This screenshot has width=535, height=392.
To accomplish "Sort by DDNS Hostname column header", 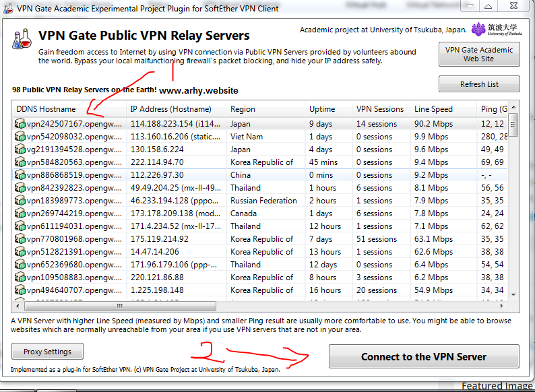I will [69, 109].
